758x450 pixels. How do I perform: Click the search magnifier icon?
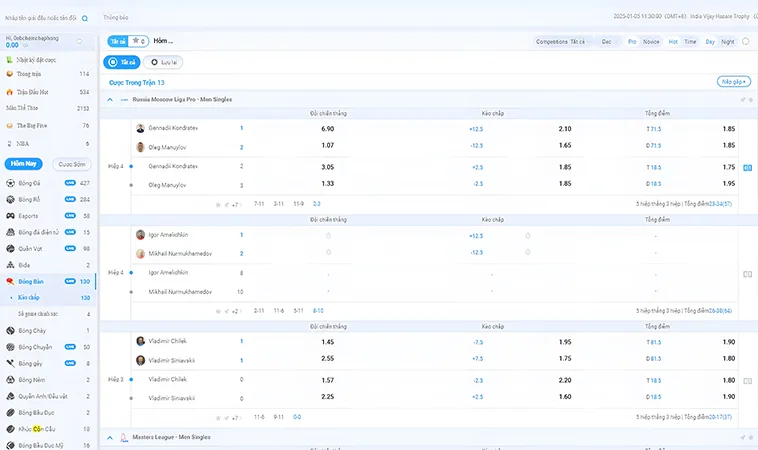pyautogui.click(x=84, y=18)
